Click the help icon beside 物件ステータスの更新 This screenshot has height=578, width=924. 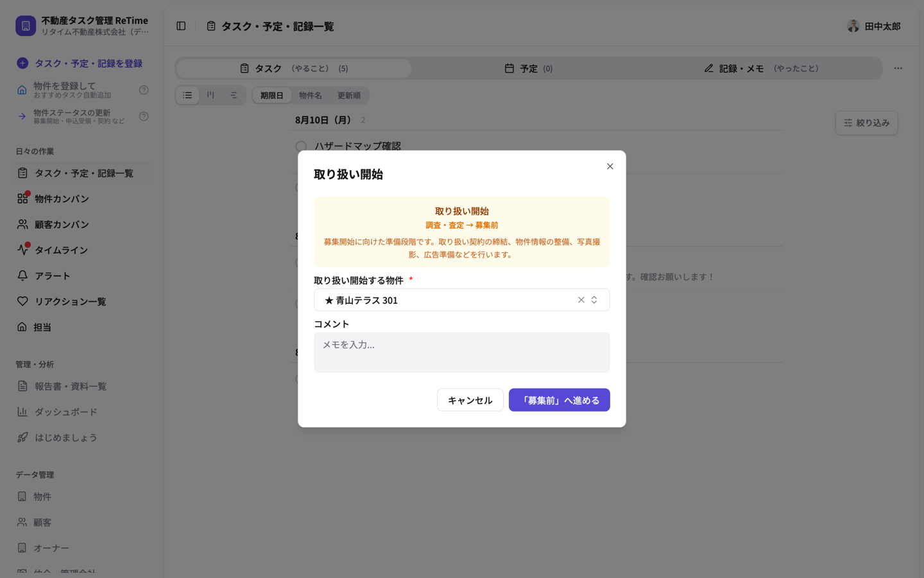click(x=144, y=116)
